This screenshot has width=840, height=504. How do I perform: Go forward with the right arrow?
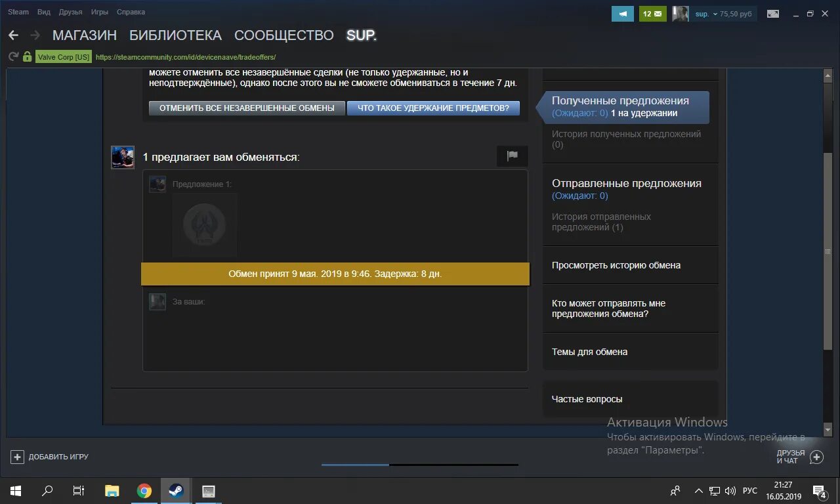pos(35,35)
